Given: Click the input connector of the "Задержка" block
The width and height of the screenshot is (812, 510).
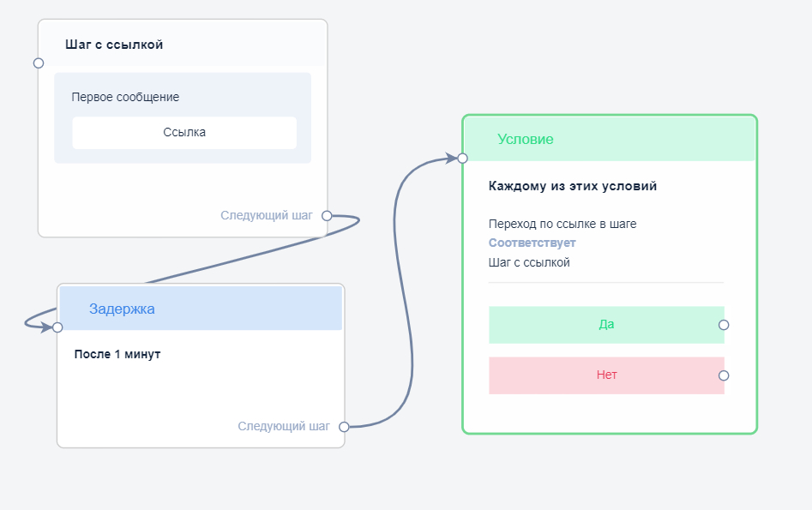Looking at the screenshot, I should coord(57,327).
